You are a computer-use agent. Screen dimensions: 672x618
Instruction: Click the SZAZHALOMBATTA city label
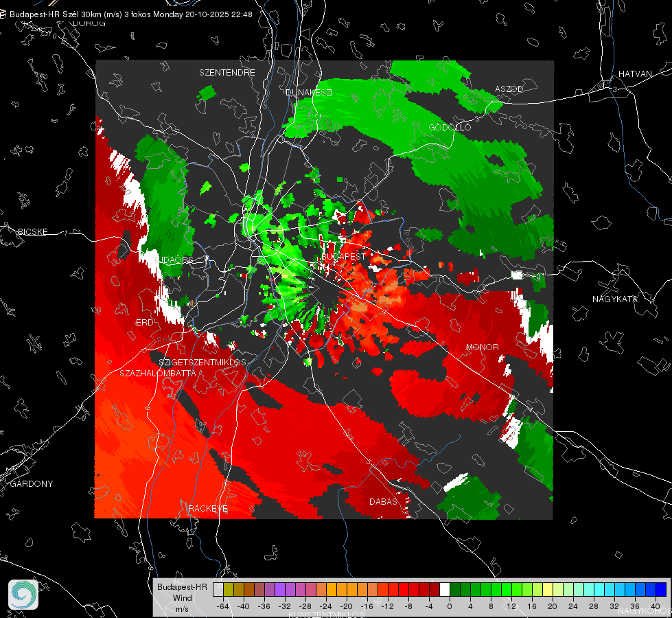[158, 373]
